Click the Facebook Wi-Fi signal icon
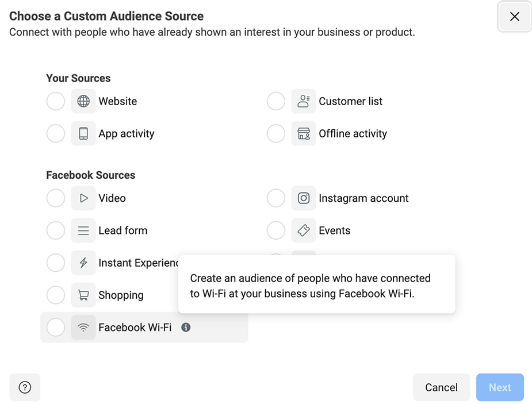 [x=83, y=328]
